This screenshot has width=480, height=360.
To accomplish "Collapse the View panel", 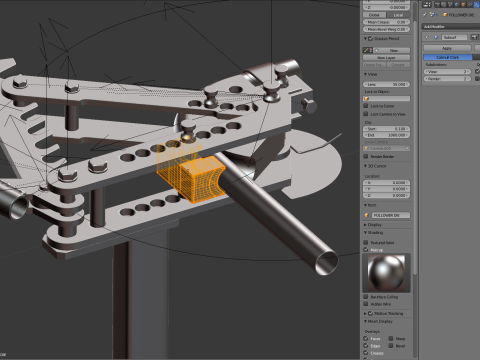I will pos(365,74).
